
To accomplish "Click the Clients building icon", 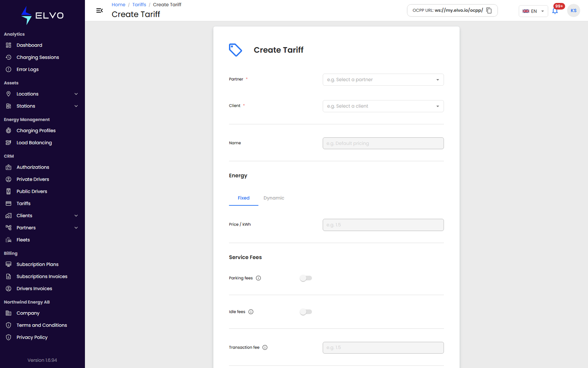I will click(8, 216).
